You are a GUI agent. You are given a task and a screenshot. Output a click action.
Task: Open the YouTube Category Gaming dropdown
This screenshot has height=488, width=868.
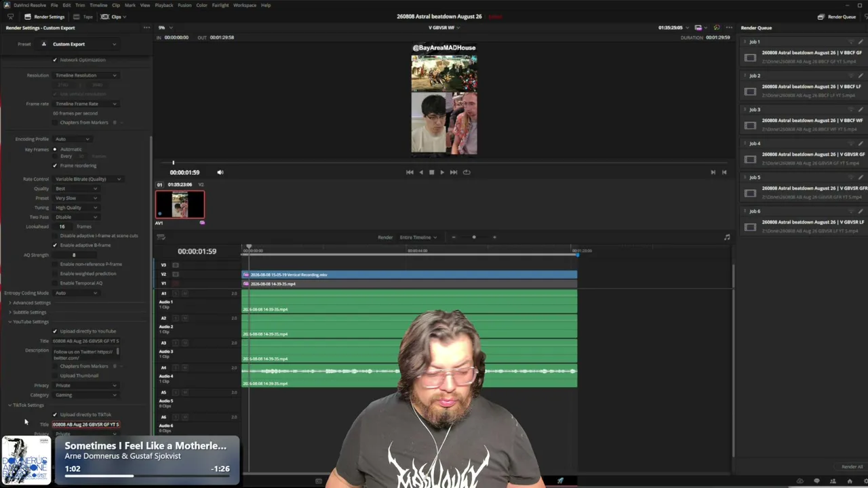tap(85, 395)
